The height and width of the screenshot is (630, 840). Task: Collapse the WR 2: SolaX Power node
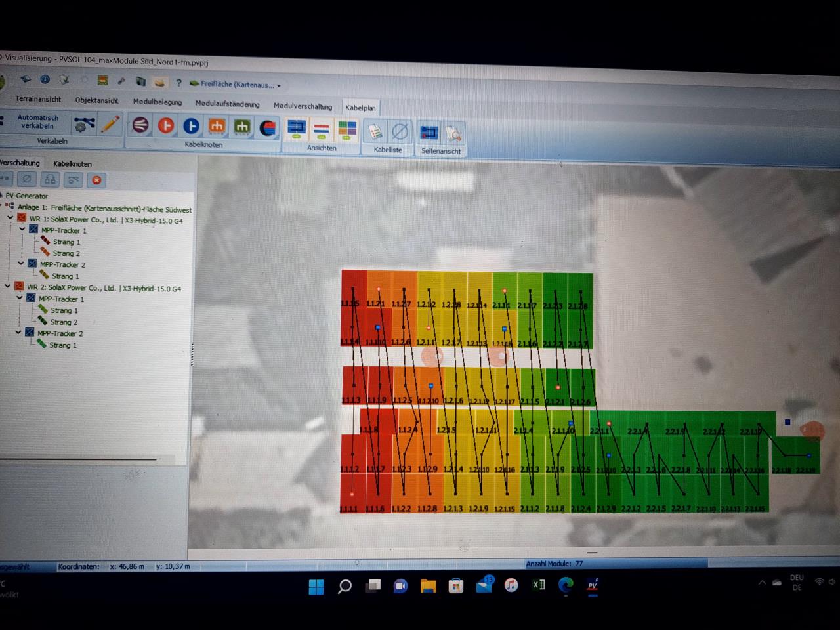click(8, 286)
